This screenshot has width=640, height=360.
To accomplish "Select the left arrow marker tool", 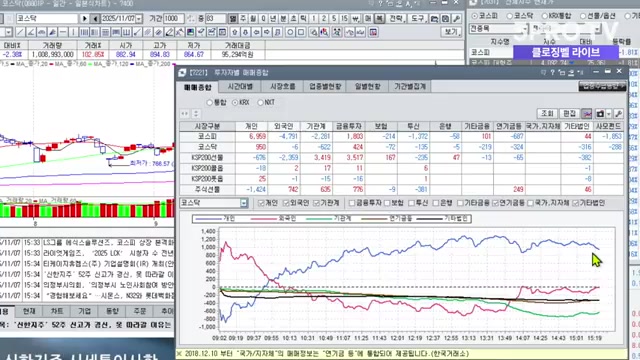I will 256,32.
